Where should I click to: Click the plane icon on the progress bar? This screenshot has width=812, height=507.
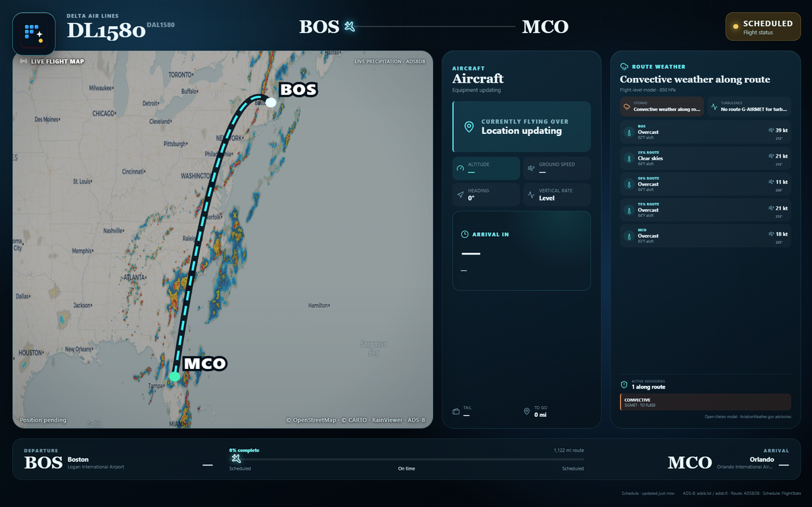tap(235, 459)
